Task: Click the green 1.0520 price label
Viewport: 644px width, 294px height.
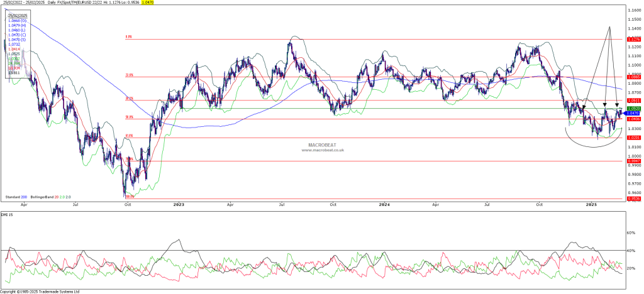Action: click(633, 108)
